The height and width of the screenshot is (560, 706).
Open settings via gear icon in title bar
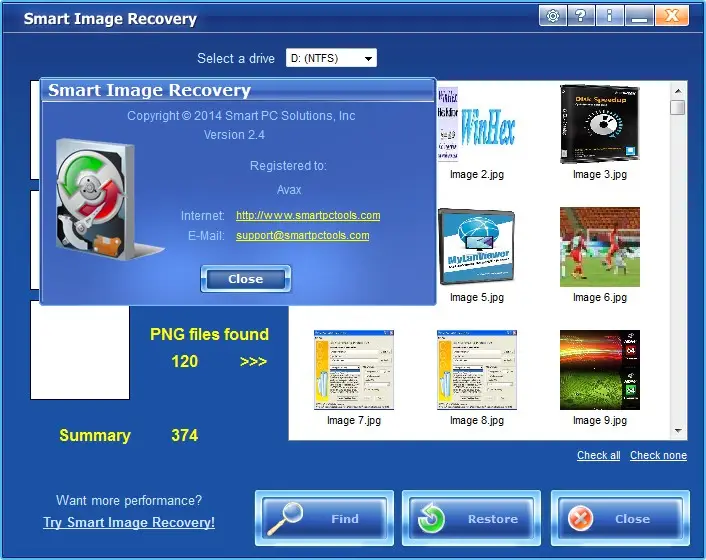point(552,16)
